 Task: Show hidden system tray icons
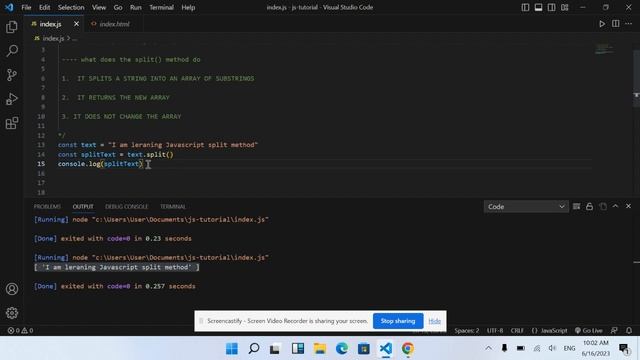tap(489, 348)
